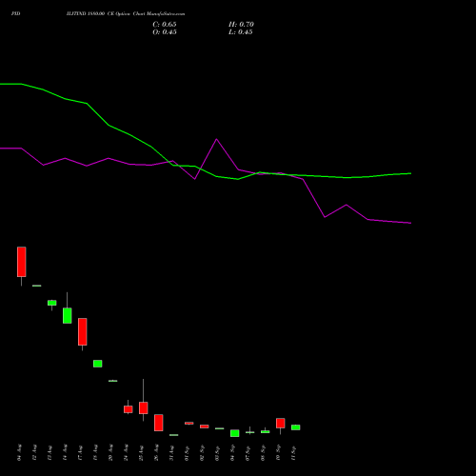The image size is (476, 476).
Task: Select the green candle for 14 Aug
Action: tap(68, 315)
